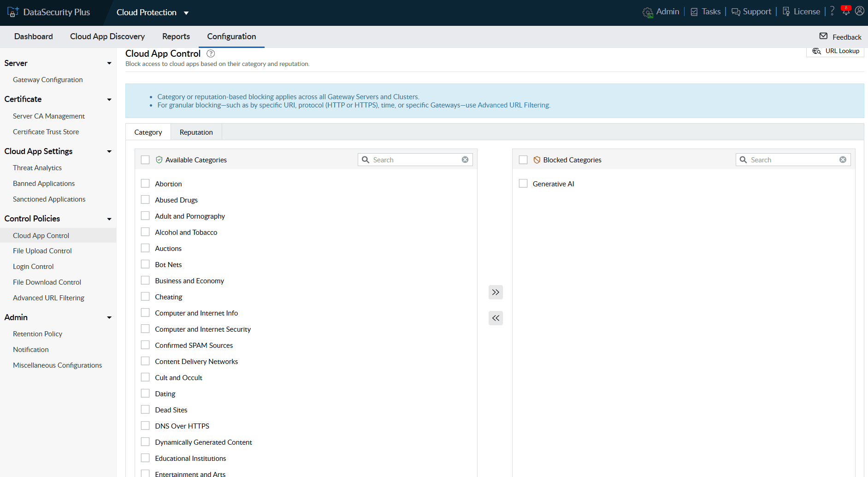Click the Feedback envelope icon
The image size is (868, 477).
pyautogui.click(x=823, y=36)
